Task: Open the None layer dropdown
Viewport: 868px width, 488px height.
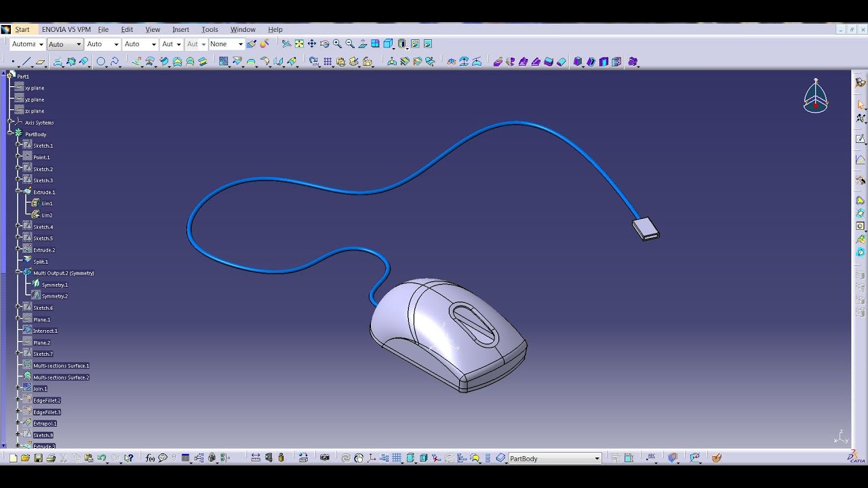Action: click(226, 44)
